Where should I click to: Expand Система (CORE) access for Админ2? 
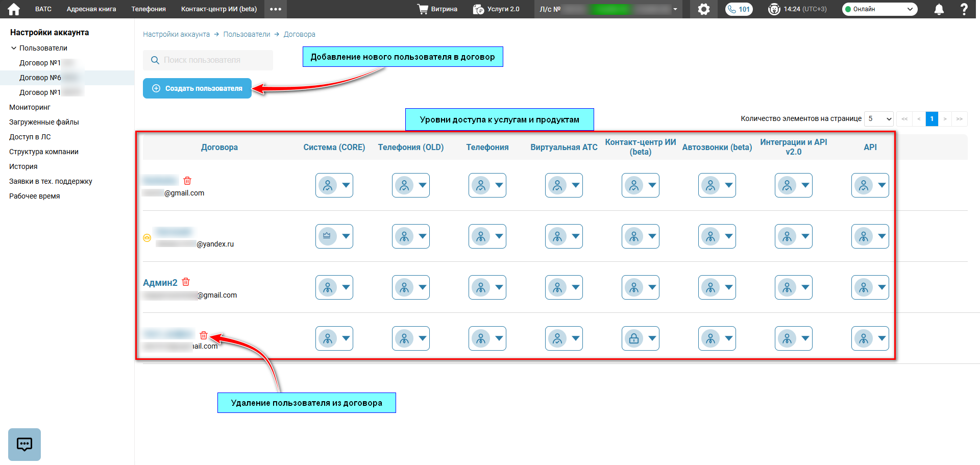(x=334, y=287)
